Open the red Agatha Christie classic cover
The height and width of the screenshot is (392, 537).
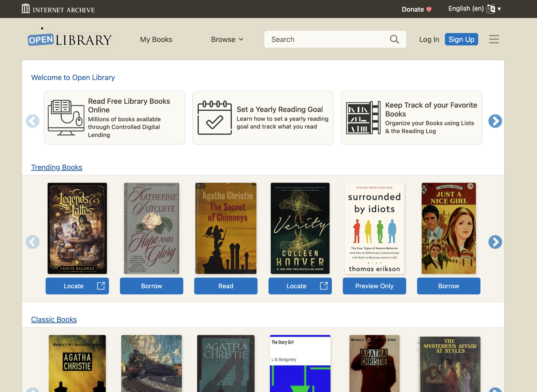pos(374,363)
